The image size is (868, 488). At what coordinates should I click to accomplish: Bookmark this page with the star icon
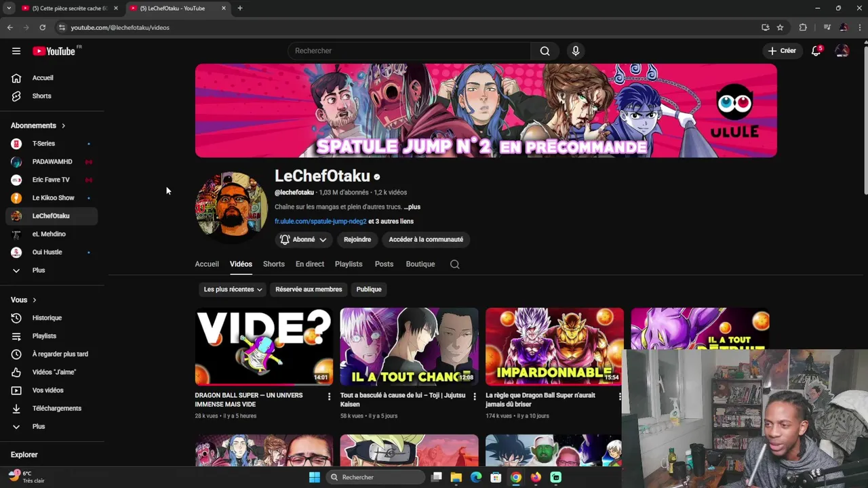click(780, 28)
